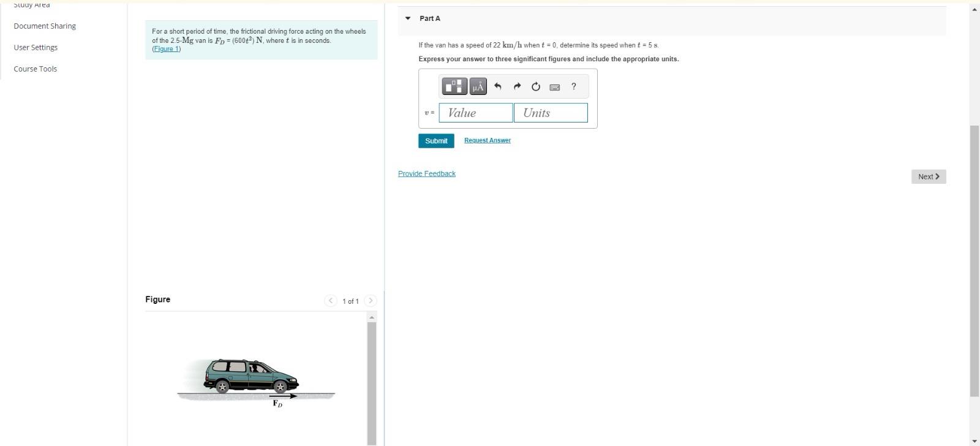Undo last answer edit
The height and width of the screenshot is (446, 980).
pos(497,86)
